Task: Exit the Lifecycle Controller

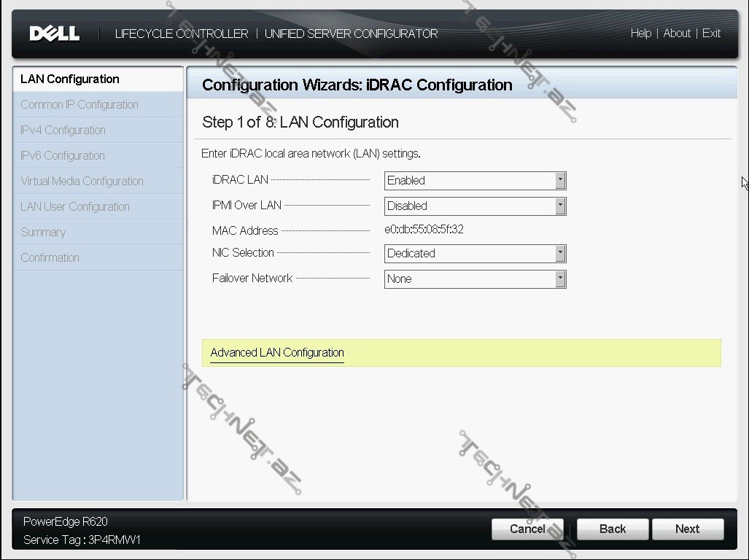Action: (711, 34)
